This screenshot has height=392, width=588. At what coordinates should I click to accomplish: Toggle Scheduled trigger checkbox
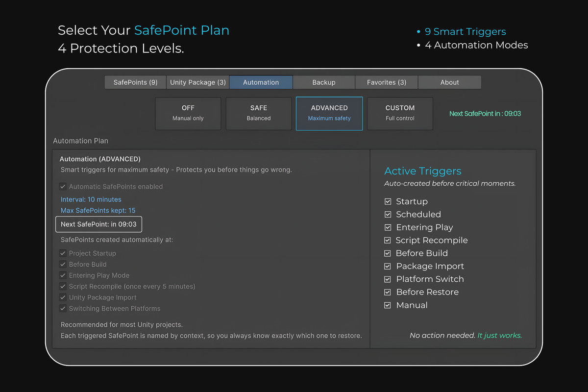point(388,215)
